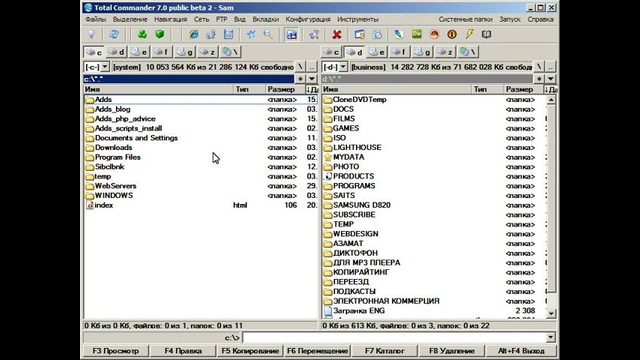Click right panel scrollbar up arrow
Viewport: 640px width, 360px height.
pos(551,100)
